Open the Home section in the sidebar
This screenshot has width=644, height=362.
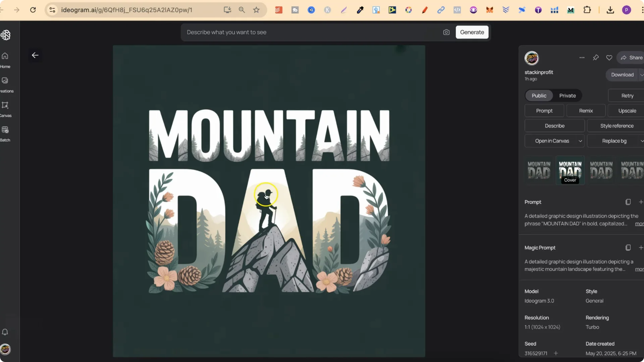(x=5, y=59)
